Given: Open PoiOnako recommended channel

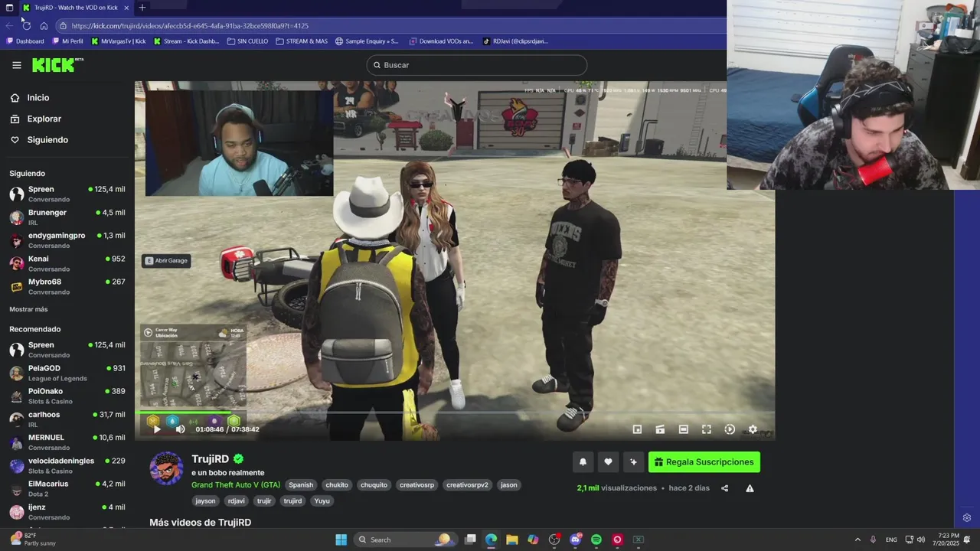Looking at the screenshot, I should point(67,396).
